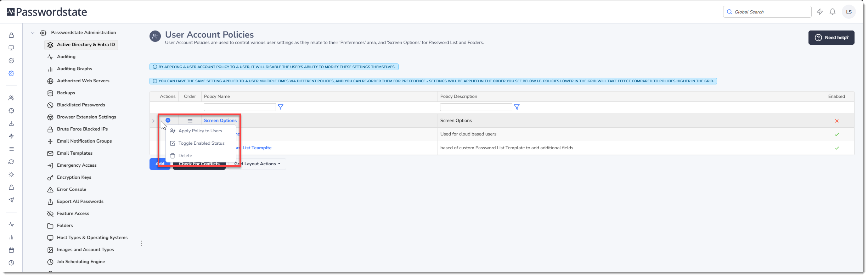Image resolution: width=868 pixels, height=277 pixels.
Task: Click the users icon in the narrow icon rail
Action: (11, 98)
